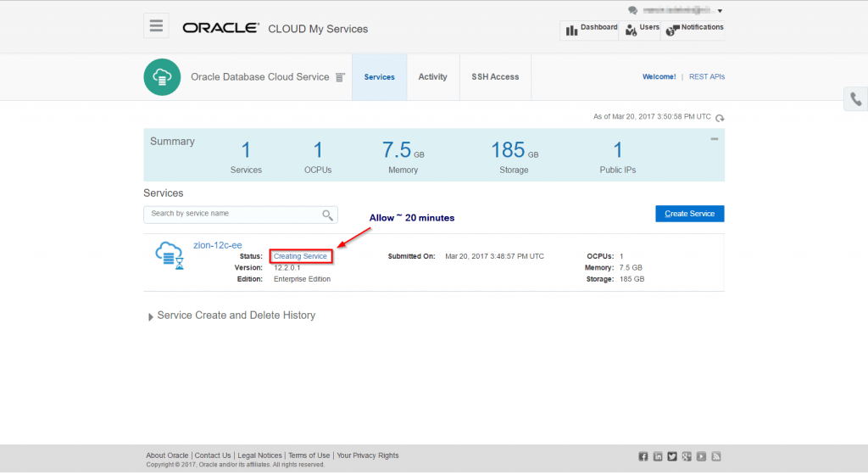This screenshot has height=475, width=868.
Task: Focus the Search by service name field
Action: (x=240, y=215)
